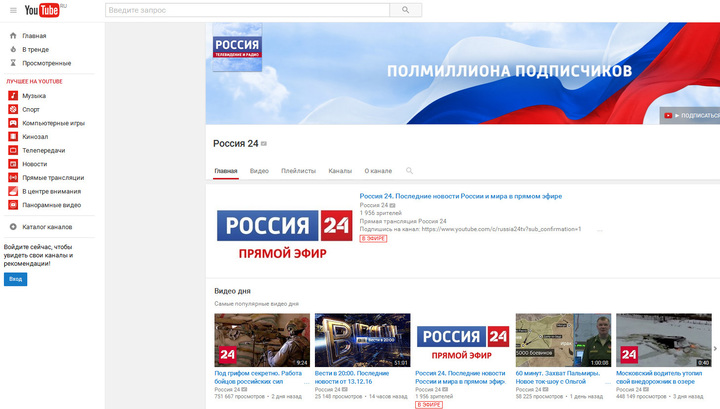This screenshot has width=720, height=409.
Task: Open the Московский водитель video thumbnail
Action: pyautogui.click(x=664, y=340)
